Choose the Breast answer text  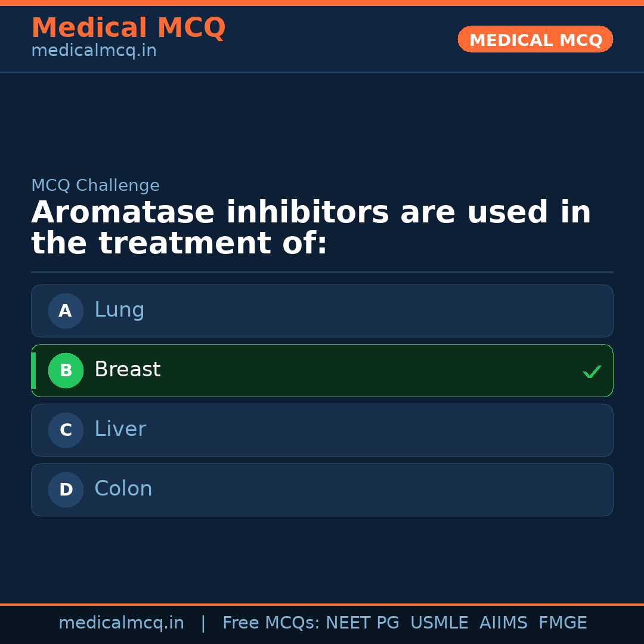pos(128,370)
